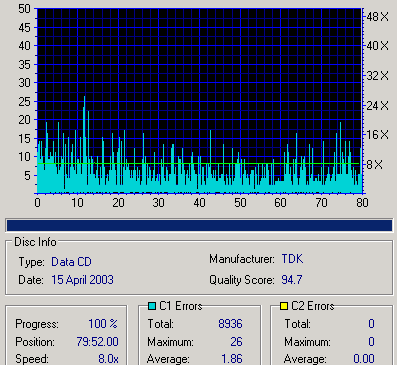Click the C1 Errors Total value 8936

coord(230,324)
